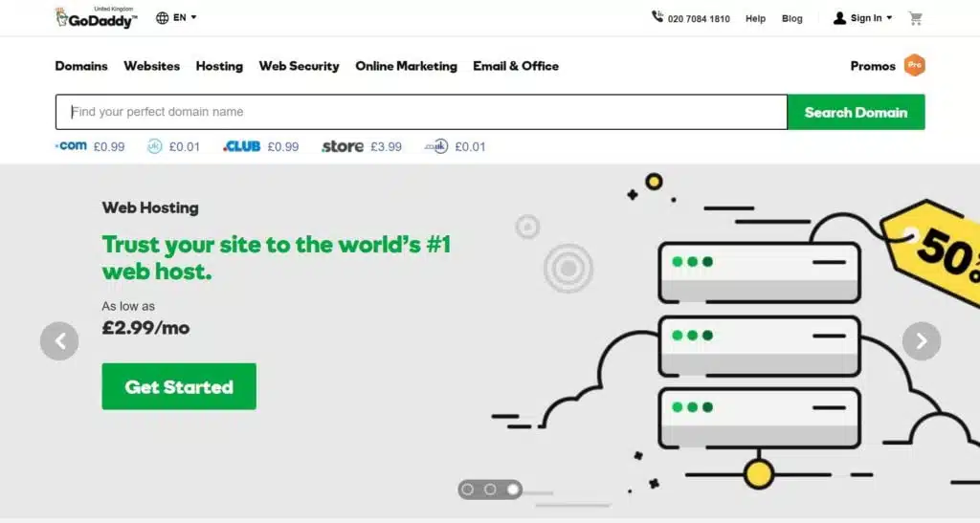Focus the domain name search field
The height and width of the screenshot is (523, 980).
tap(421, 112)
